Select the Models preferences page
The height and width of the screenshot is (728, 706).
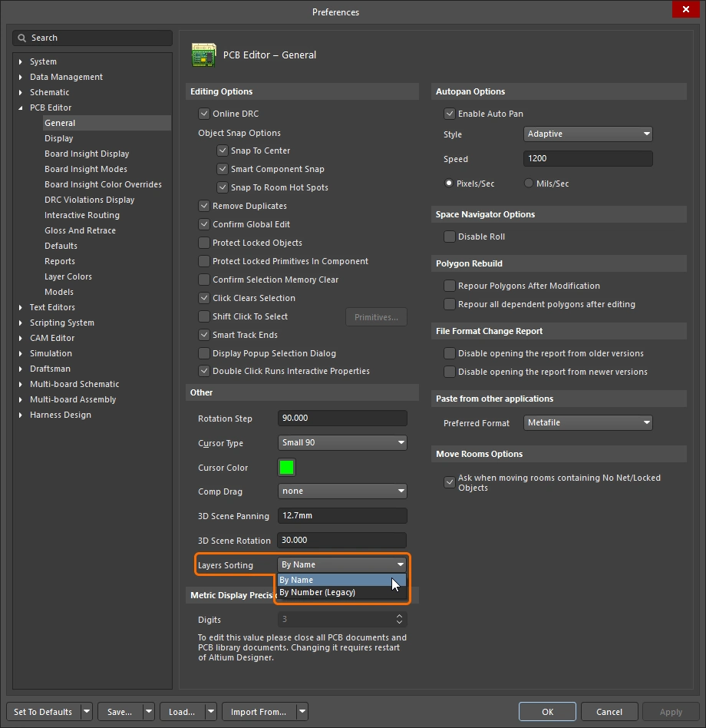(x=59, y=292)
